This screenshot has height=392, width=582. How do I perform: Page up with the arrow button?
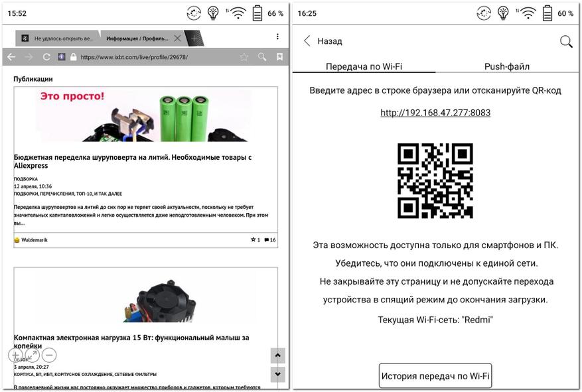click(x=277, y=356)
